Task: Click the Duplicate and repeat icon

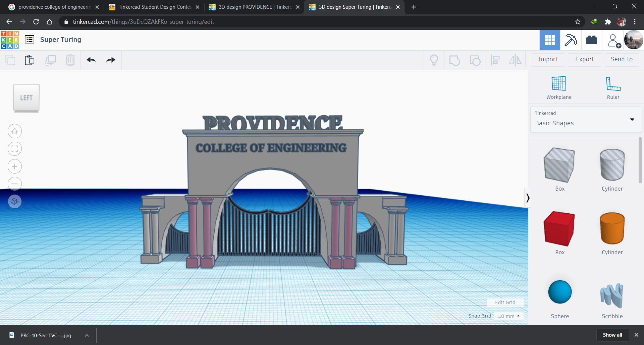Action: click(50, 60)
